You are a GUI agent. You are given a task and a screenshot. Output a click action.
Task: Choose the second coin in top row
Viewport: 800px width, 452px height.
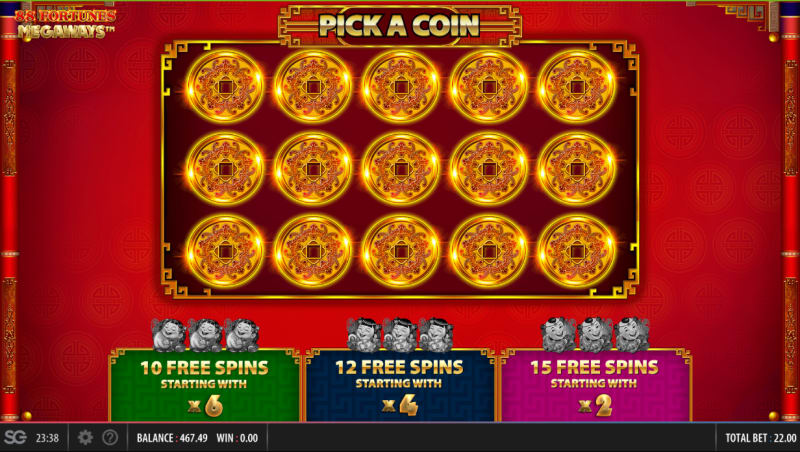313,87
